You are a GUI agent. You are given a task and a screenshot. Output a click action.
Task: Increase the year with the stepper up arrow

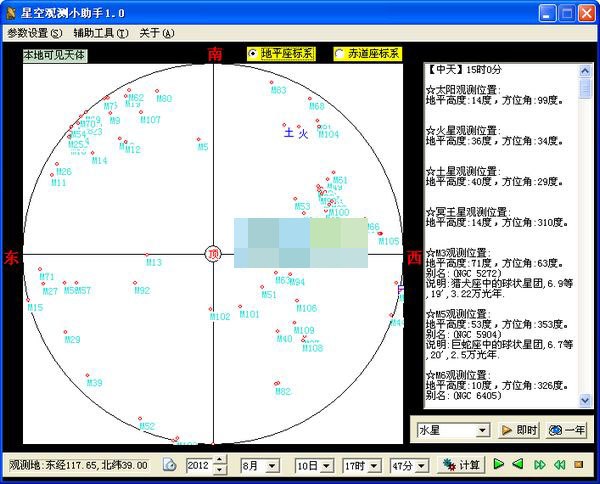tap(221, 461)
